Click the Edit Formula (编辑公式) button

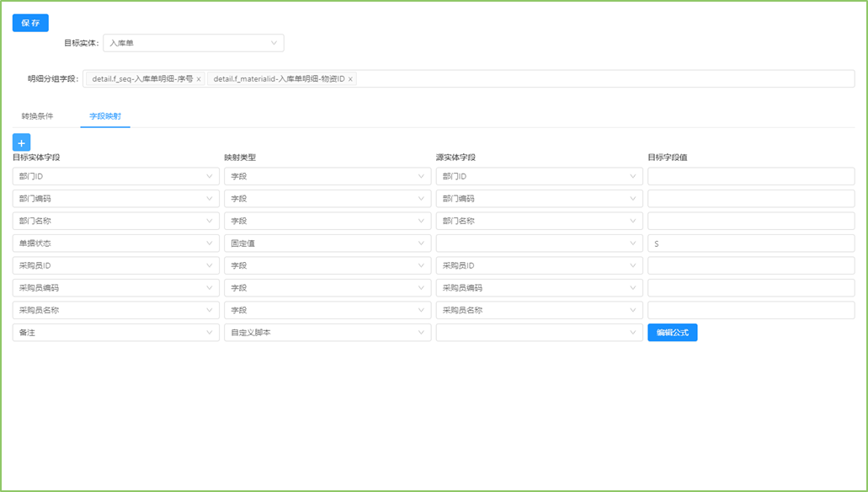[x=672, y=333]
